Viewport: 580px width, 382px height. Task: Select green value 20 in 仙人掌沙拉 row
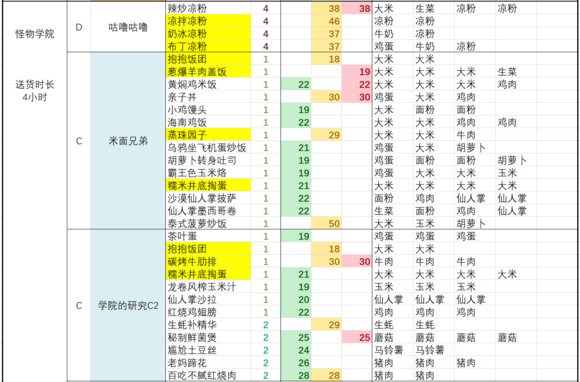[296, 300]
